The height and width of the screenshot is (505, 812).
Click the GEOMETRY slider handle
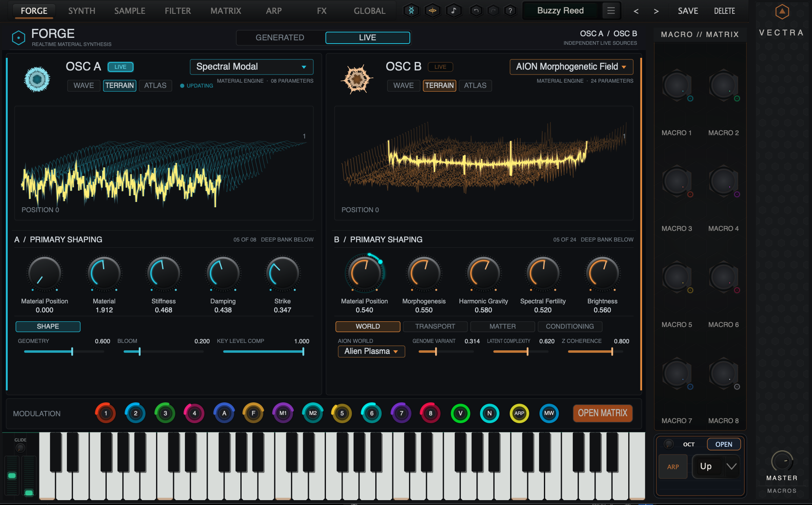[x=72, y=351]
